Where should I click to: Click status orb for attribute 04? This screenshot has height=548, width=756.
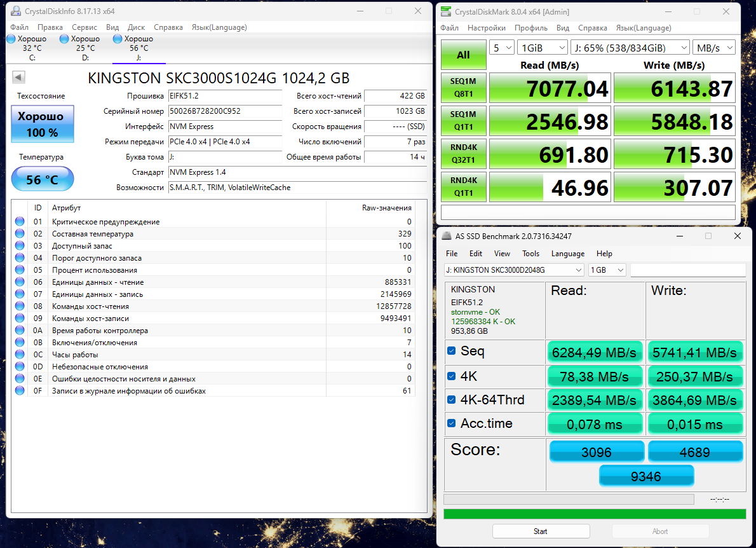click(20, 257)
